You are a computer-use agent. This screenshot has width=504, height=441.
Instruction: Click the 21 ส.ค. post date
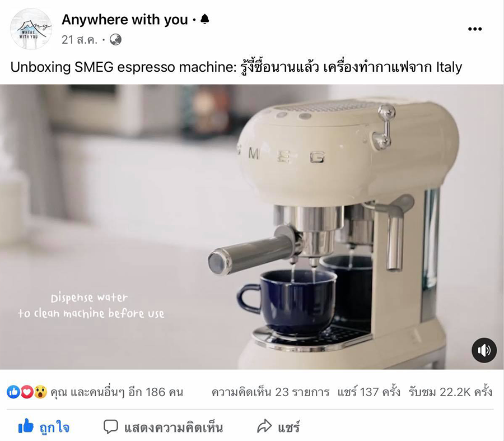pyautogui.click(x=80, y=40)
